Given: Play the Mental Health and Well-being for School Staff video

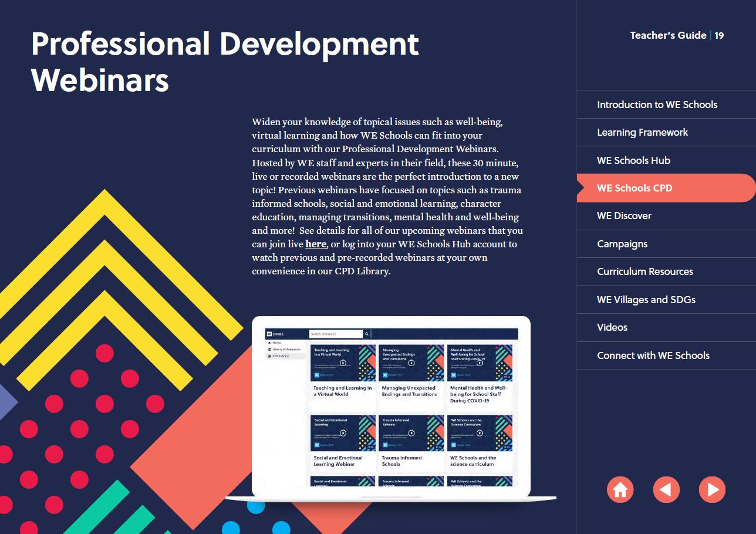Looking at the screenshot, I should pos(480,363).
